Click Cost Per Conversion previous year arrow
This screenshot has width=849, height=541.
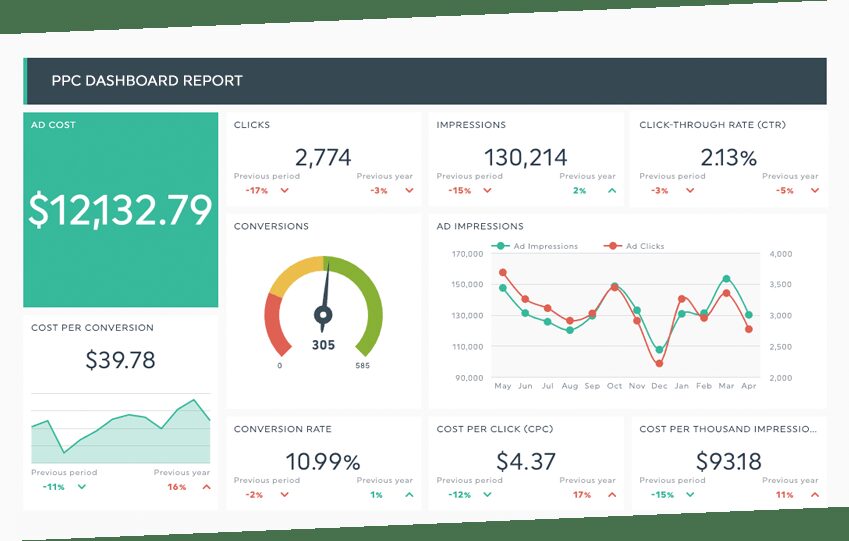pos(206,487)
